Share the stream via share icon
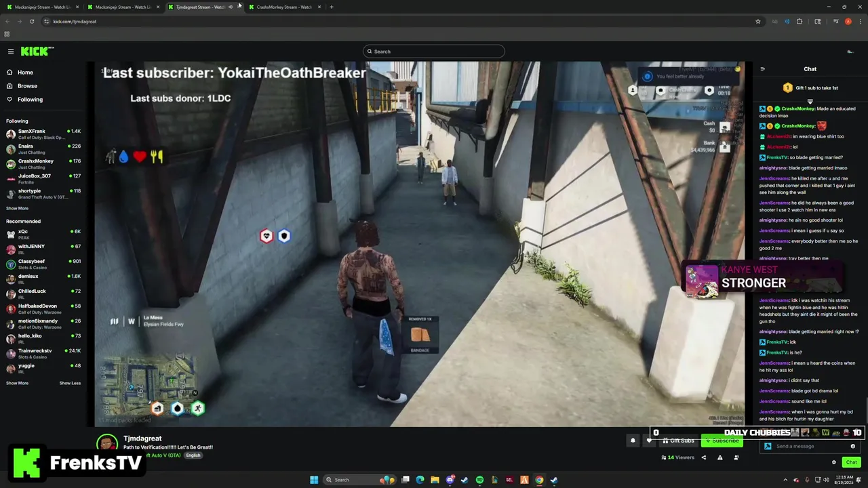The width and height of the screenshot is (868, 488). 703,457
